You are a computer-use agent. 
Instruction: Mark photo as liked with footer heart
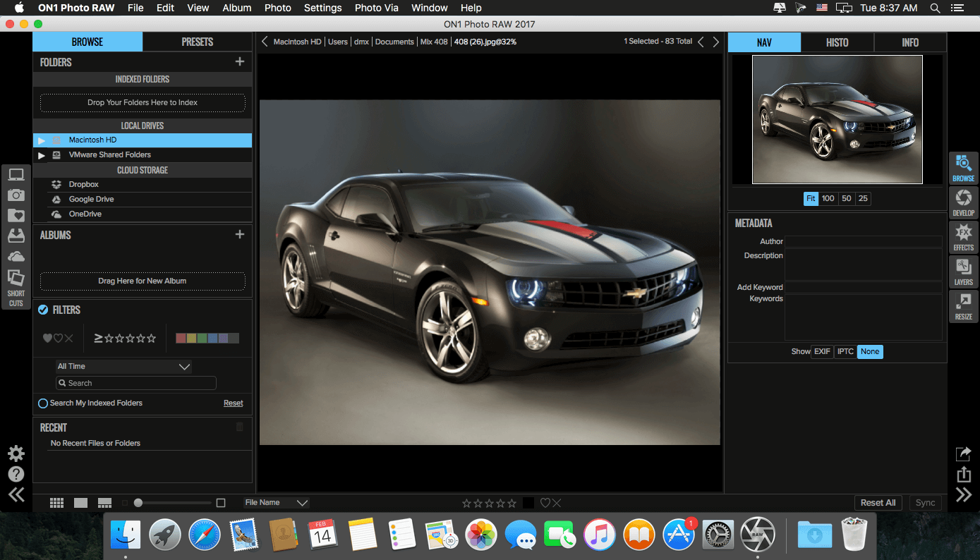tap(545, 503)
